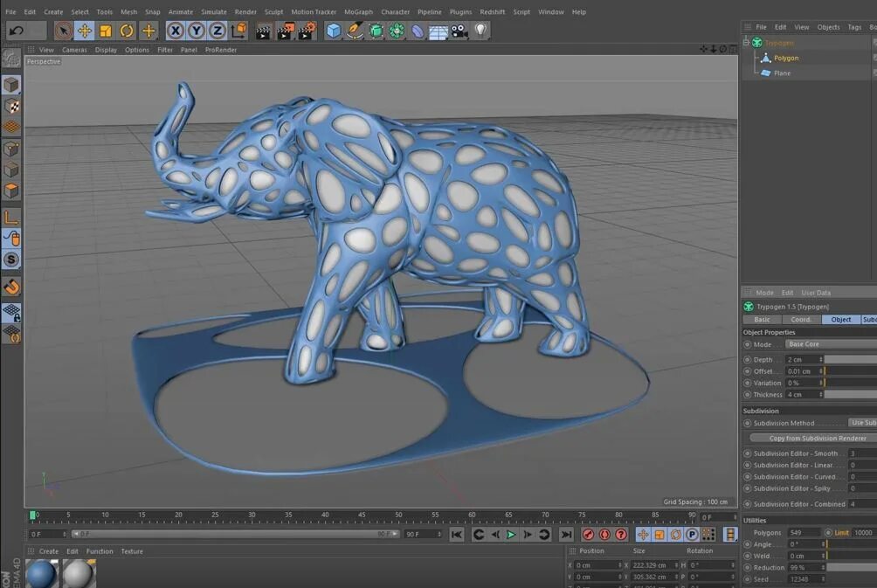Click Copy from Subdivision Renderer button

pyautogui.click(x=817, y=438)
